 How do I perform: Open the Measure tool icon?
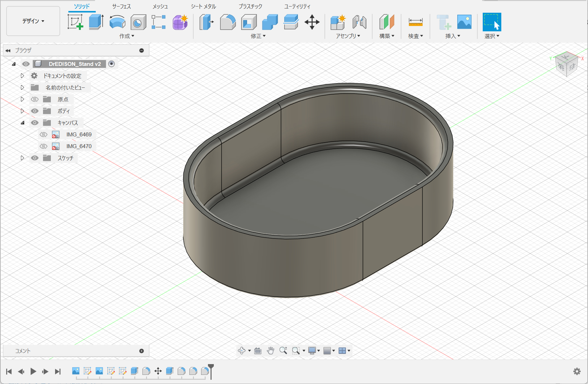point(415,22)
